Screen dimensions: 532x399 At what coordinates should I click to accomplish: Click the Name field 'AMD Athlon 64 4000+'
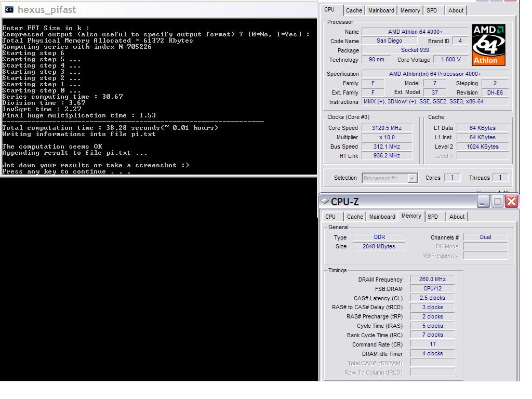(415, 32)
